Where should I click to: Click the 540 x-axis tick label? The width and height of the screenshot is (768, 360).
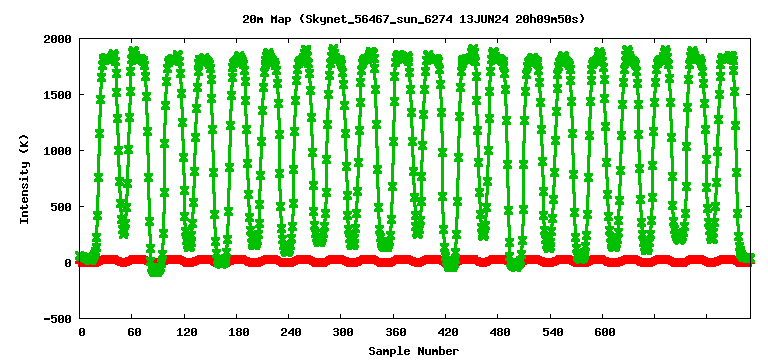pos(553,332)
